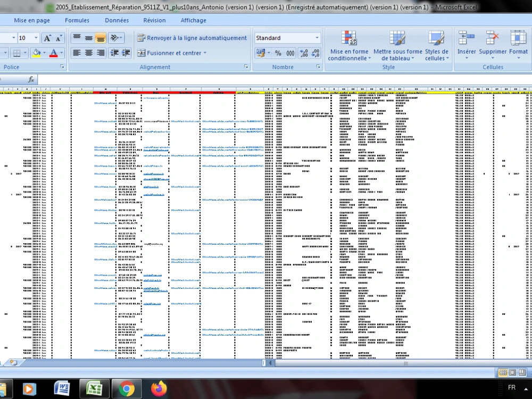Switch to Mise en page tab

click(x=32, y=20)
